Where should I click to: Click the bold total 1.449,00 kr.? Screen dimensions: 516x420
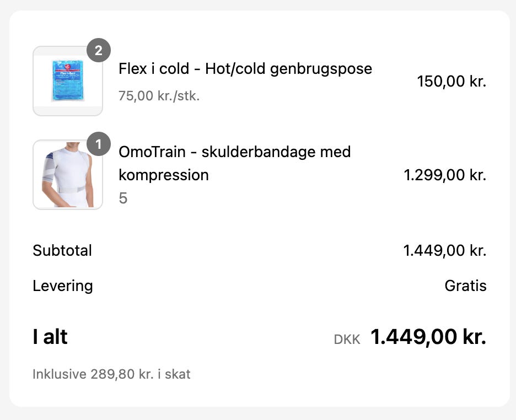click(x=428, y=337)
